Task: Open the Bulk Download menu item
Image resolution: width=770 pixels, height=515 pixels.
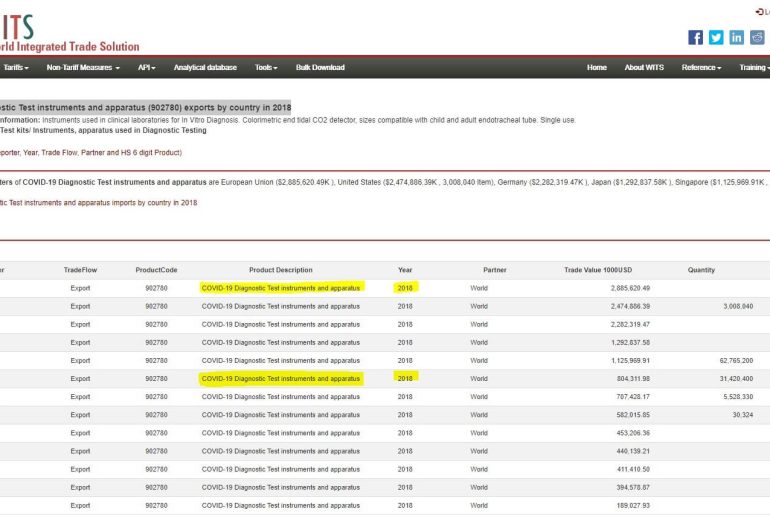Action: pos(320,68)
